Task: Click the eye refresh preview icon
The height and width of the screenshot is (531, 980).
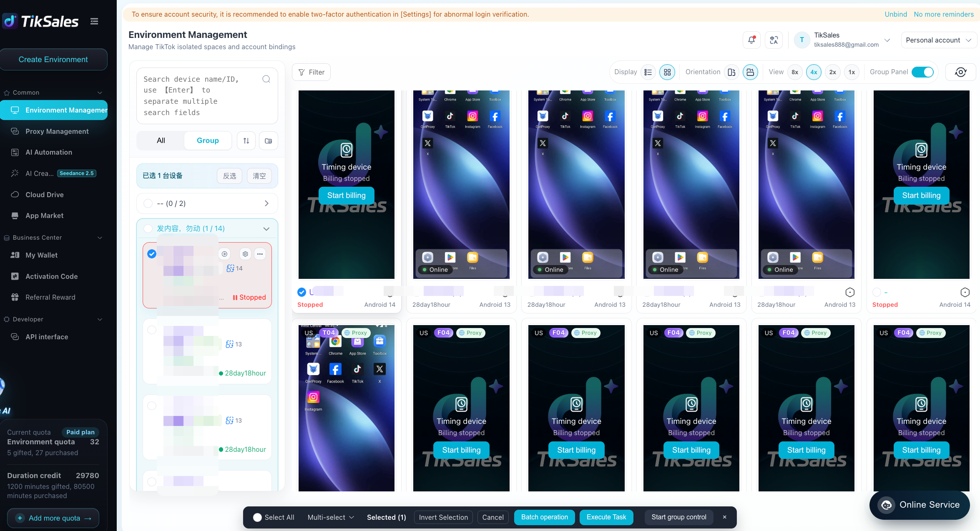Action: pos(961,72)
